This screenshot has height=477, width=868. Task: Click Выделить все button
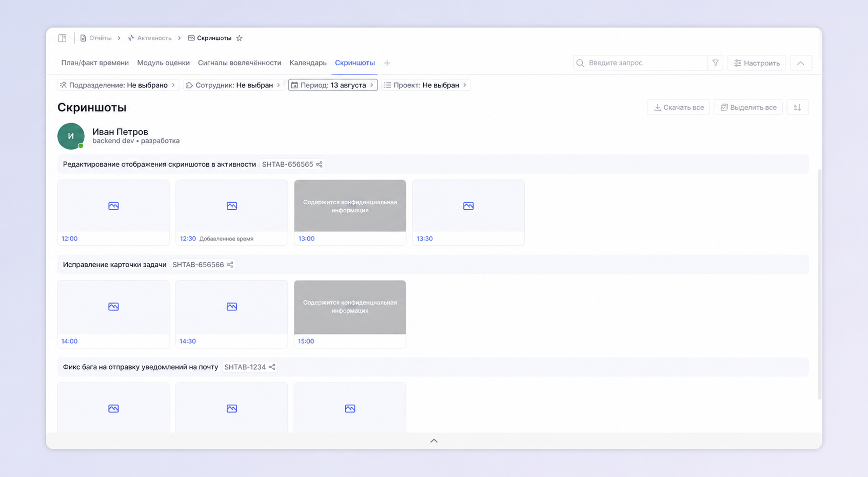coord(748,107)
